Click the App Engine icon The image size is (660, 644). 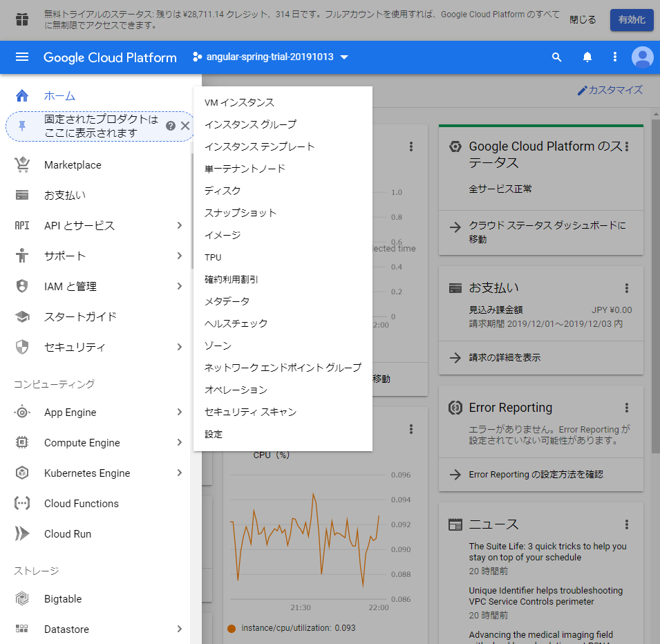[x=22, y=412]
